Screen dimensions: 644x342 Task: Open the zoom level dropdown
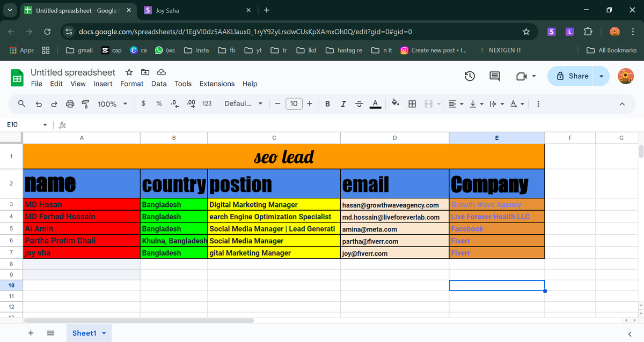[113, 104]
